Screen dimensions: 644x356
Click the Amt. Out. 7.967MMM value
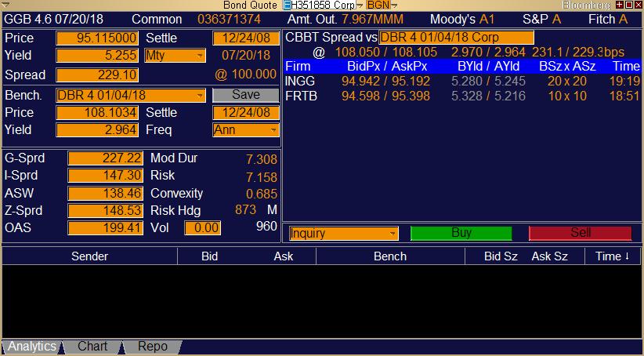click(372, 20)
